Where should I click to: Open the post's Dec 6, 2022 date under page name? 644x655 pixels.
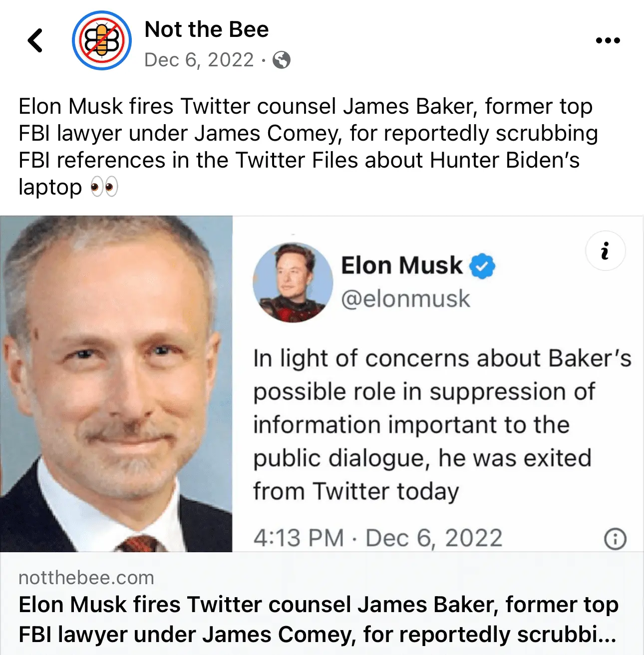199,60
